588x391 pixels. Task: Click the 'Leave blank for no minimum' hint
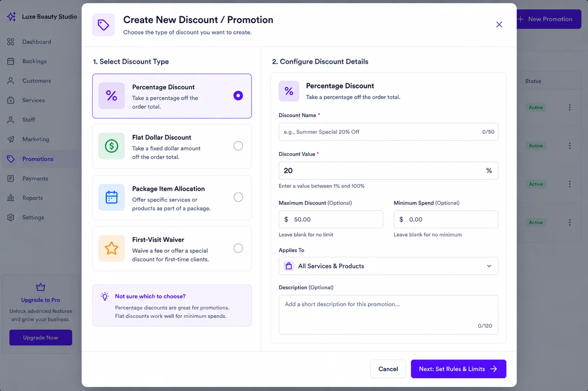(x=428, y=235)
